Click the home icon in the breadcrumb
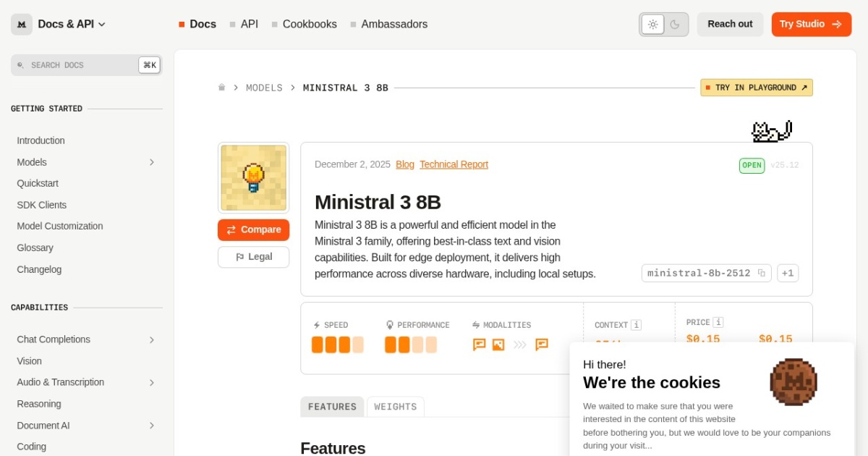The image size is (868, 456). pos(223,87)
